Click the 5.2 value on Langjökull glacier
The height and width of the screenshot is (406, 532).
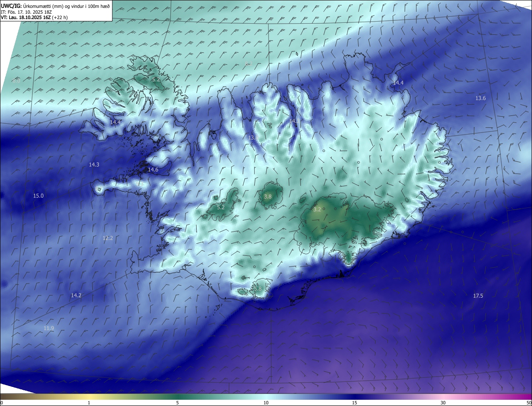221,207
